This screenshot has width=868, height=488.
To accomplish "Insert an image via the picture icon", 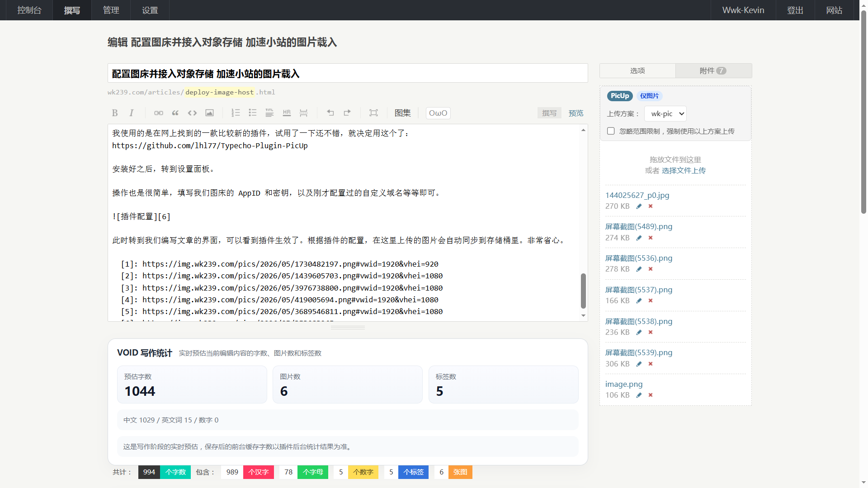I will tap(209, 113).
